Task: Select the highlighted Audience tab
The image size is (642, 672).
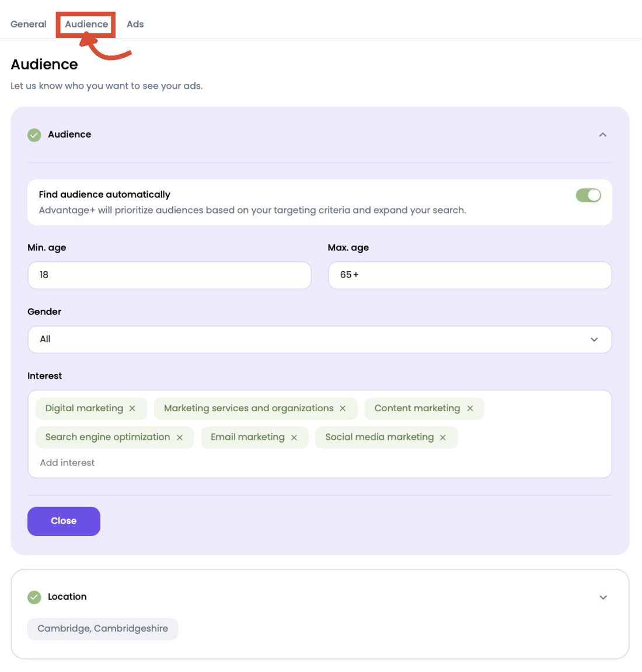Action: point(86,24)
